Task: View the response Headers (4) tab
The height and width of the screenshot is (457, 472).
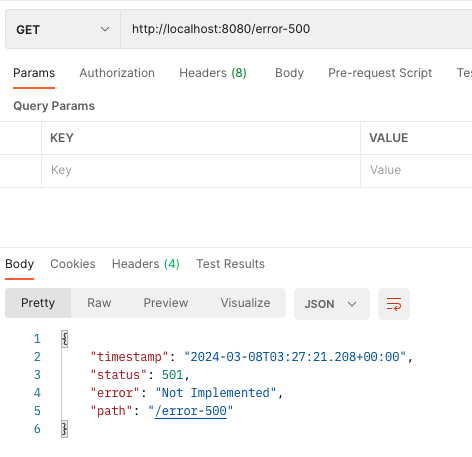Action: pos(146,264)
